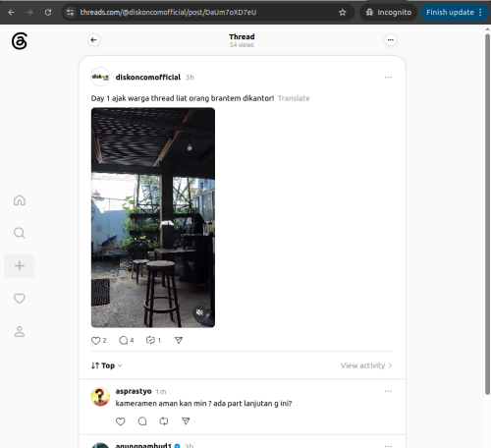
Task: Repost the diskoncomofficial post
Action: point(150,340)
